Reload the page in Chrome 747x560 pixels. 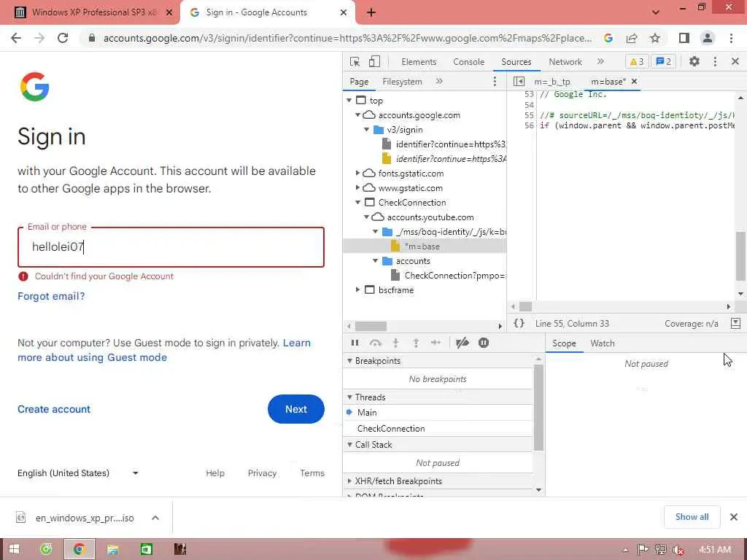pos(63,38)
